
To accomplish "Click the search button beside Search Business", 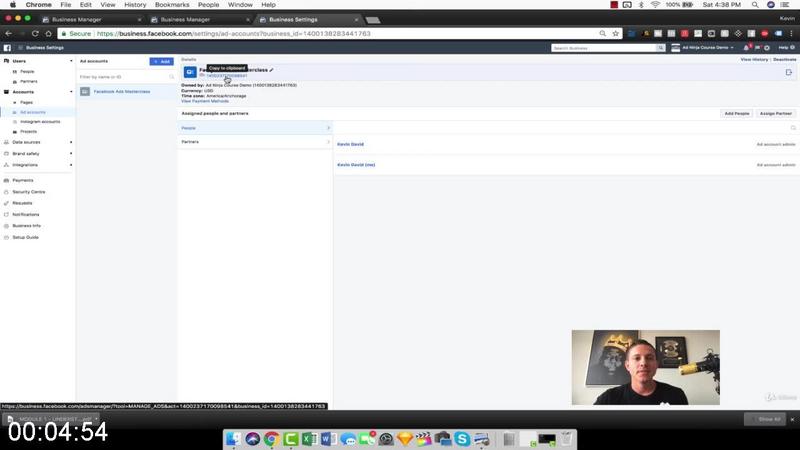I will point(661,47).
